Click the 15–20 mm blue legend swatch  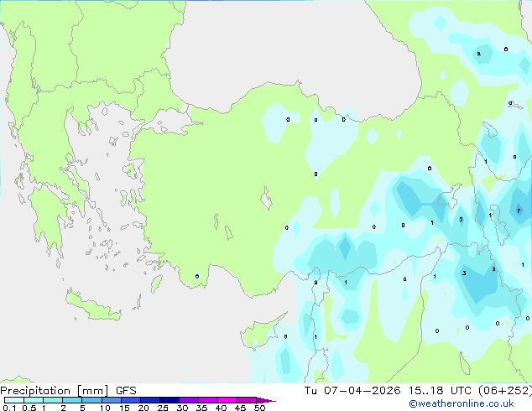130,400
